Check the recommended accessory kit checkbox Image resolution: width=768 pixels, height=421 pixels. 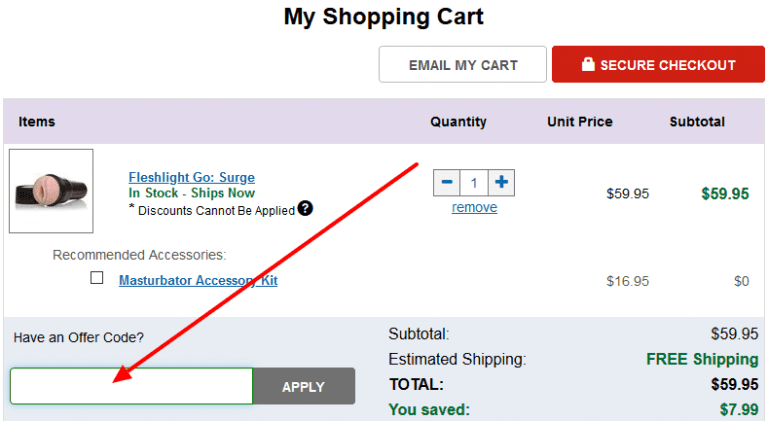96,278
